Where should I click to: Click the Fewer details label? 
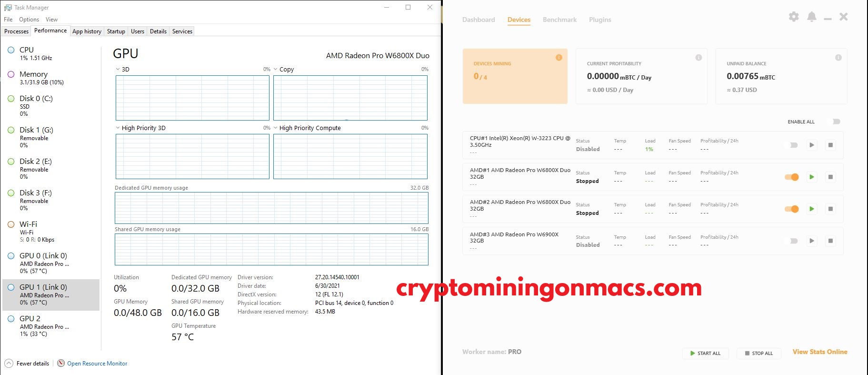[33, 363]
